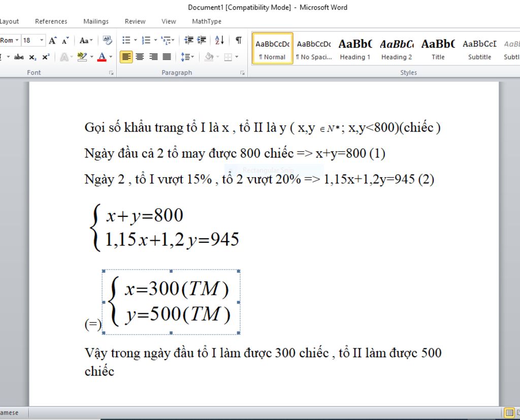Expand the highlight color options arrow
This screenshot has height=420, width=520.
(91, 57)
